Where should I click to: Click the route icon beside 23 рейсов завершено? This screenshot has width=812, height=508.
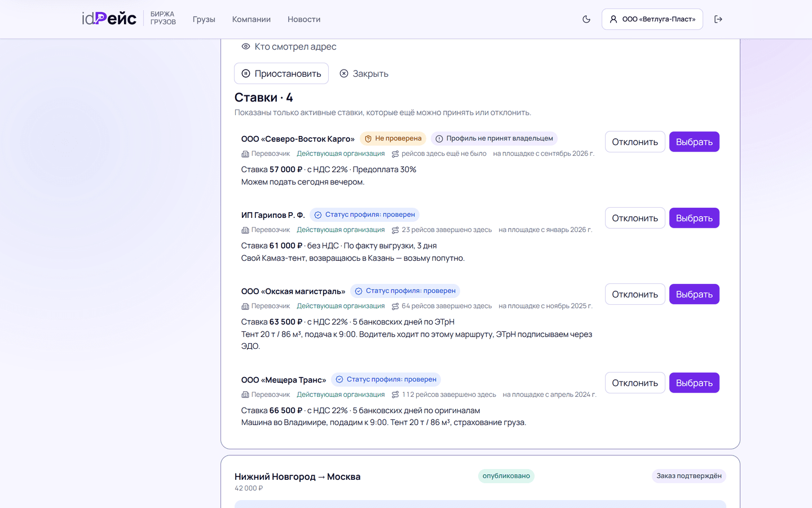(395, 230)
